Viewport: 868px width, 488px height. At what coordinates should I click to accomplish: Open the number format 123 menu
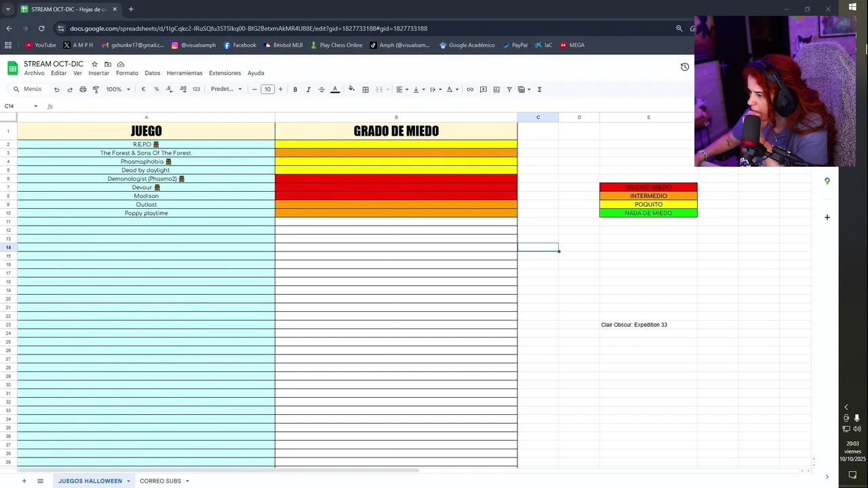click(x=196, y=89)
